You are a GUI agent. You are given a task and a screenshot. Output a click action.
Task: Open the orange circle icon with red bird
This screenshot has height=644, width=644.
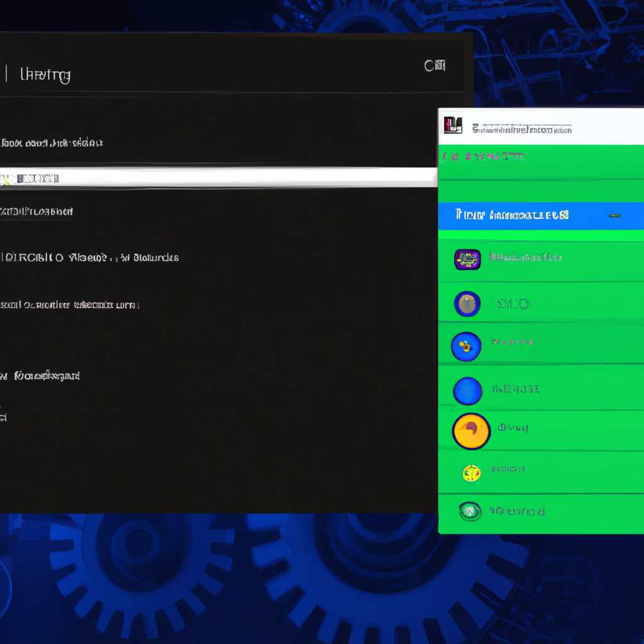(x=472, y=431)
